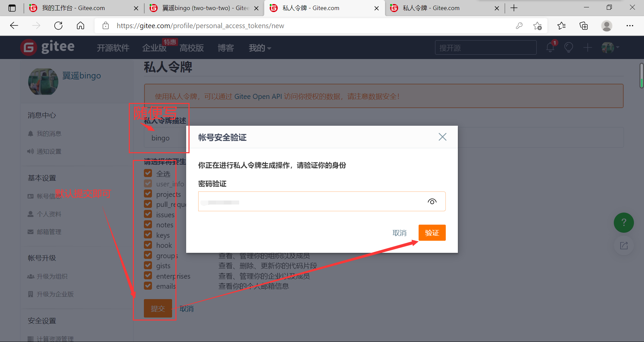Click the 提交 submit button
Viewport: 644px width, 342px height.
coord(158,308)
